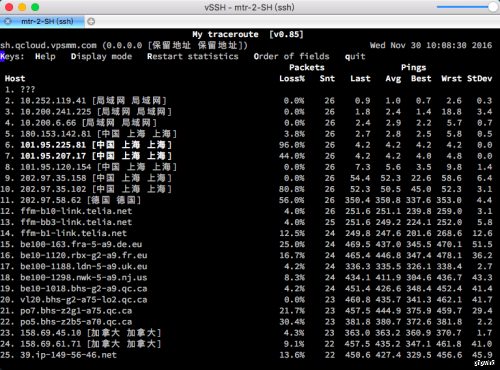Click the StDev column header

[480, 79]
